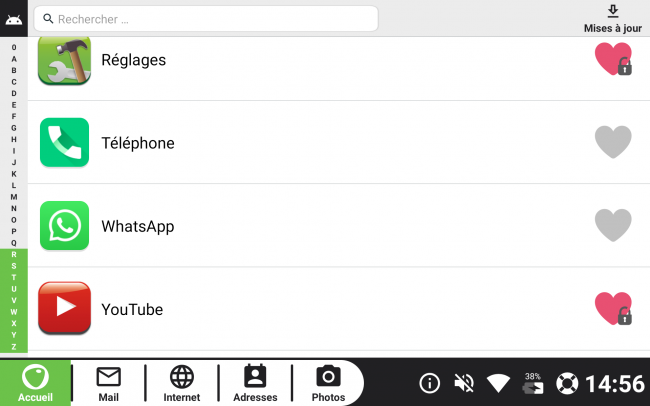The width and height of the screenshot is (650, 406).
Task: Jump to letter Q in index
Action: pos(14,243)
